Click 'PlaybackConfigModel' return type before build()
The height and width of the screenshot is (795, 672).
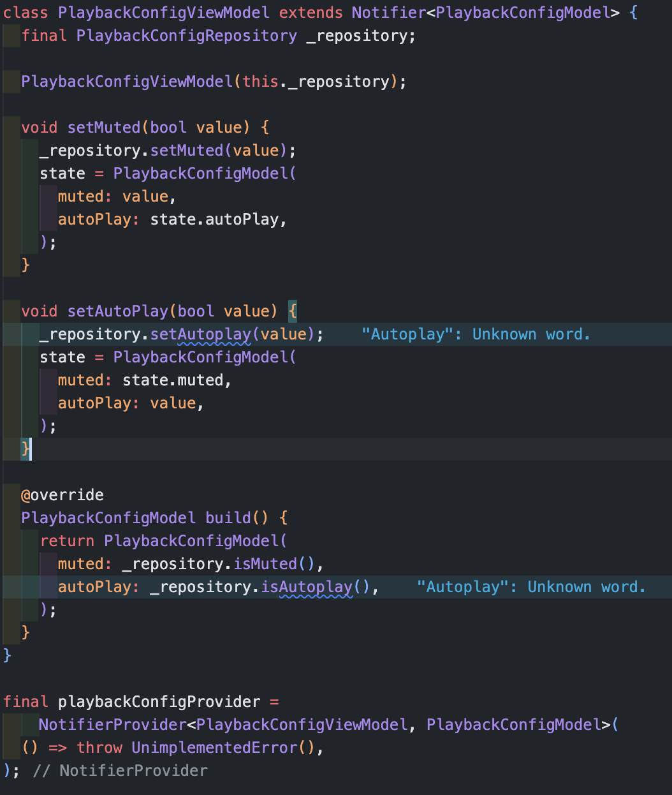108,517
